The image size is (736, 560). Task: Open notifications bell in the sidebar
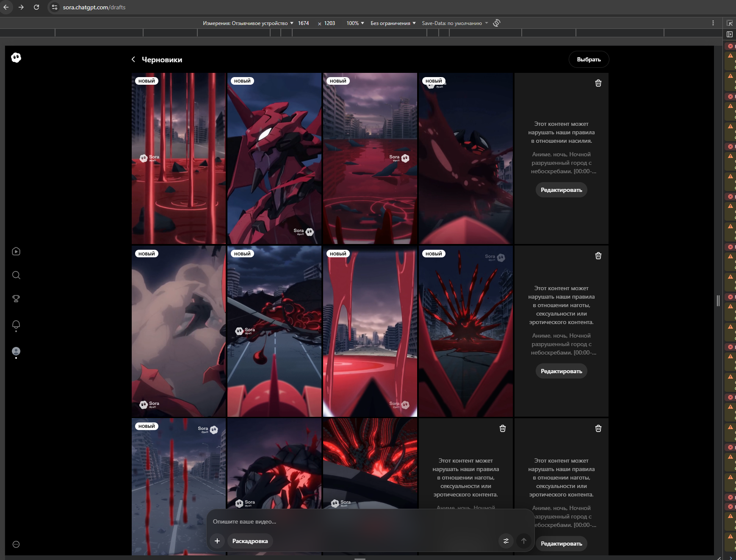pos(16,324)
